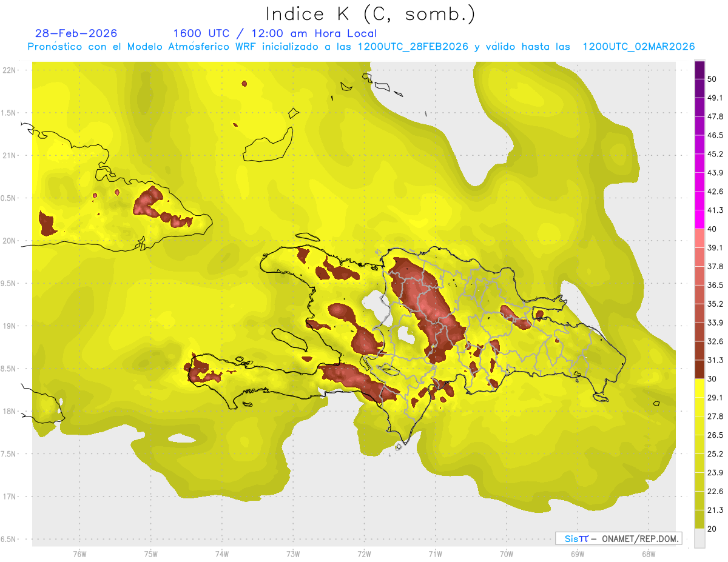Click the '75W' longitude label
The image size is (728, 562).
click(150, 553)
